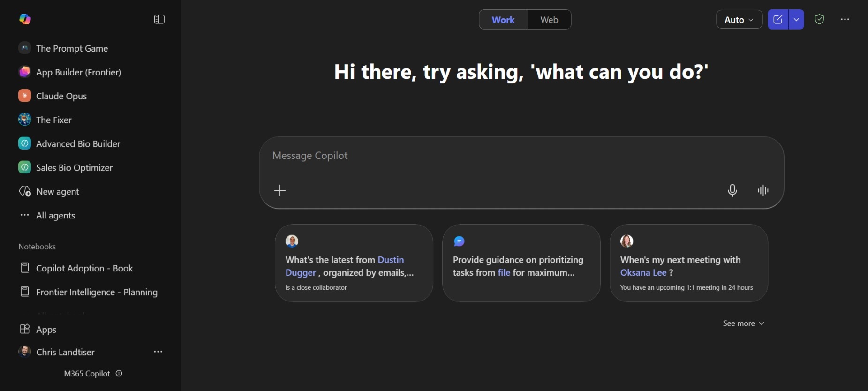Click the Copilot logo icon
The image size is (868, 391).
(x=25, y=19)
